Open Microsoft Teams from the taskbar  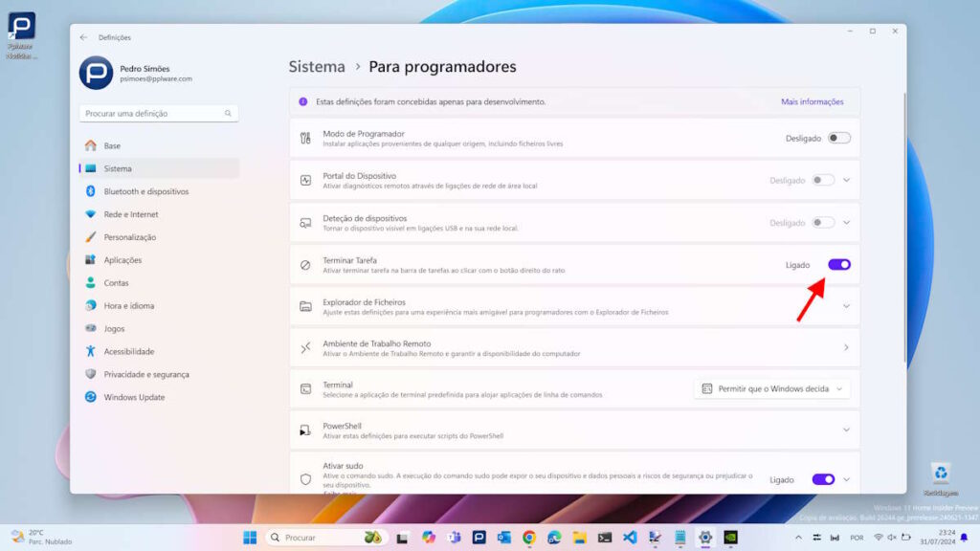[454, 538]
